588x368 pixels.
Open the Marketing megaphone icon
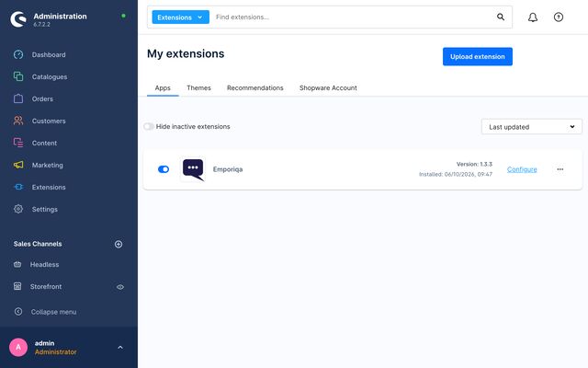[18, 165]
